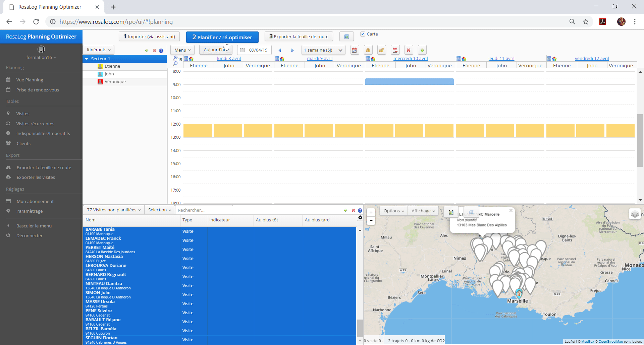Click the Rechercher search field
644x345 pixels.
[204, 210]
